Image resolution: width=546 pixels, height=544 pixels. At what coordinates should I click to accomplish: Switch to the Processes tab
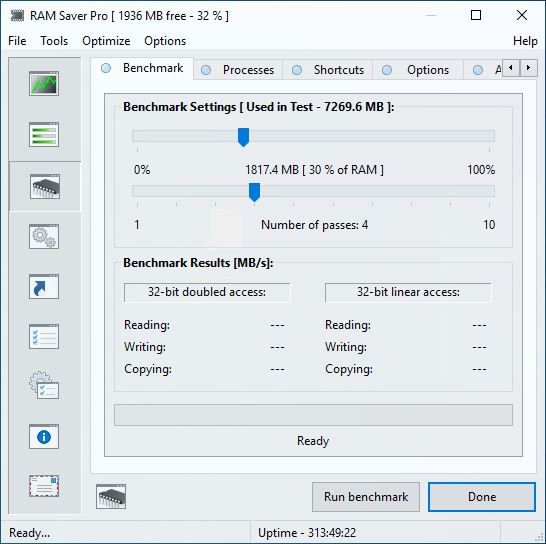click(238, 70)
